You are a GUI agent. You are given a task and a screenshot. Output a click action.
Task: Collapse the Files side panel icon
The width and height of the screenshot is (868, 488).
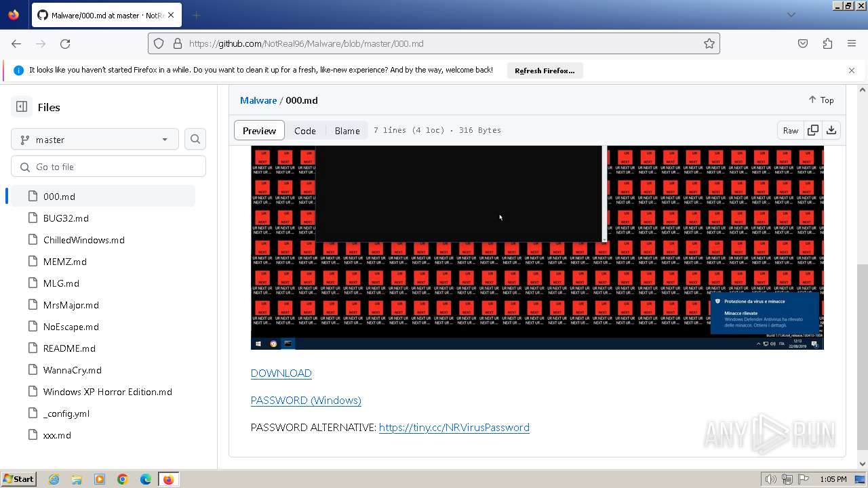coord(22,107)
